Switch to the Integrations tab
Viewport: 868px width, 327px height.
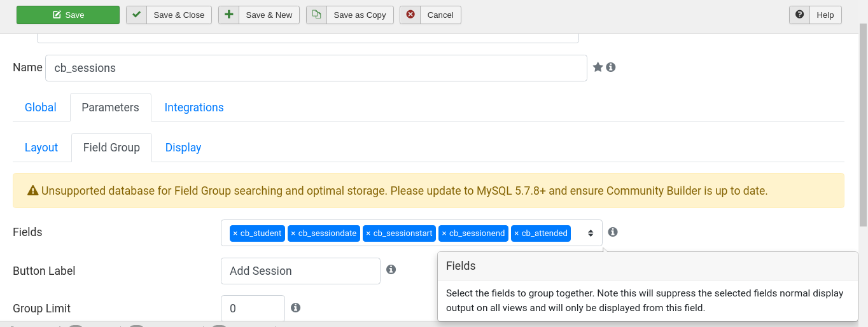pyautogui.click(x=194, y=108)
